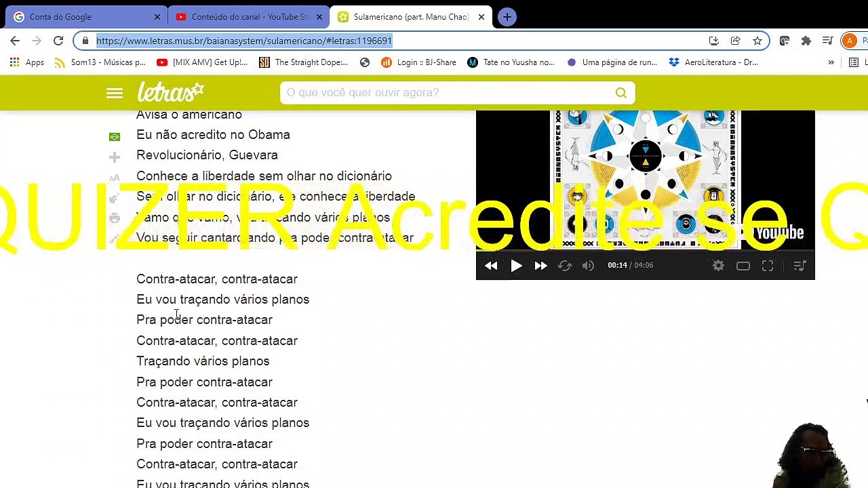Open the Apps bookmark shortcut
The image size is (868, 488).
(x=27, y=62)
